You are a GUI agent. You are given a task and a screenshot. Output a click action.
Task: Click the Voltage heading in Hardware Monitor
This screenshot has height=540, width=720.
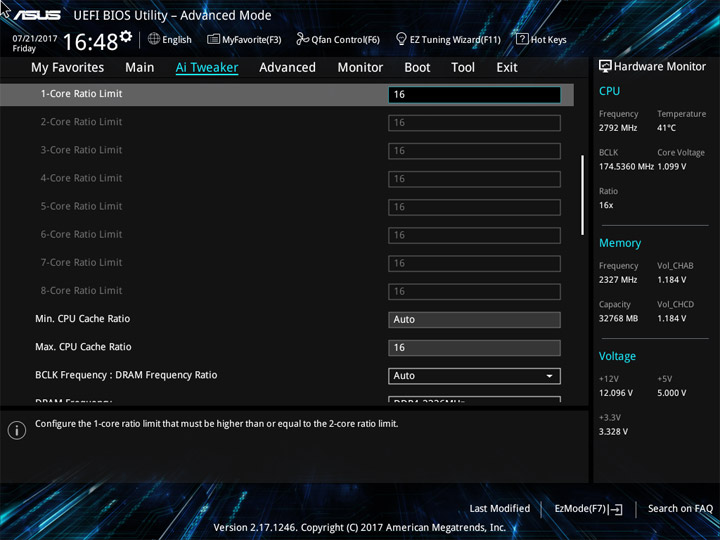(x=617, y=356)
